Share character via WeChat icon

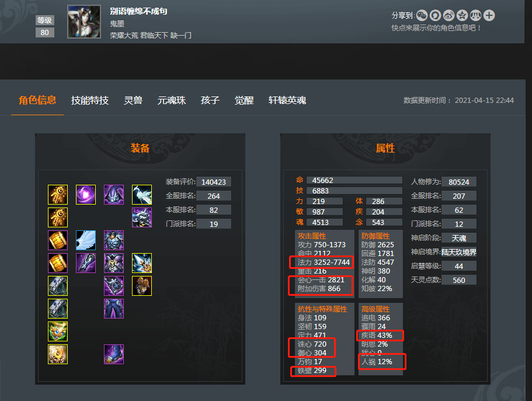pyautogui.click(x=422, y=15)
